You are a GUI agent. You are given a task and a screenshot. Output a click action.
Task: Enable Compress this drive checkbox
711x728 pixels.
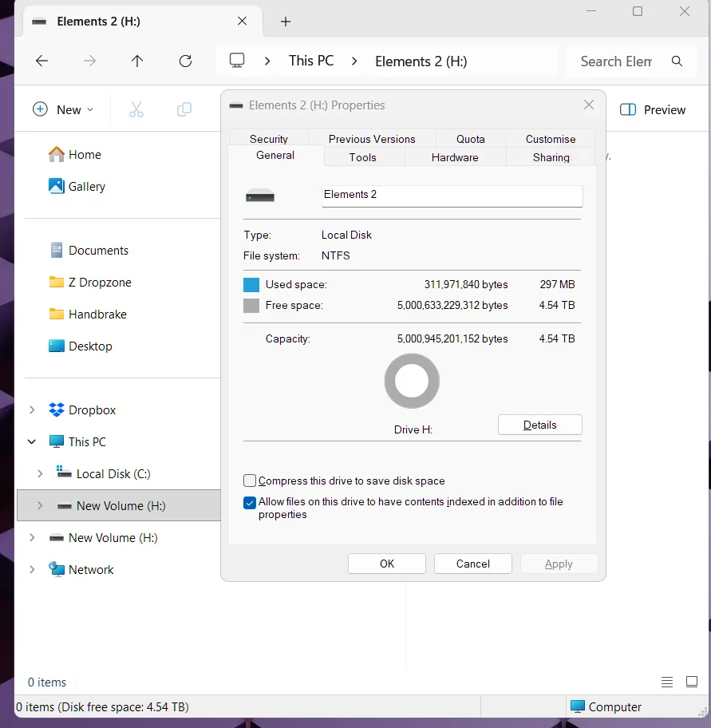[250, 481]
